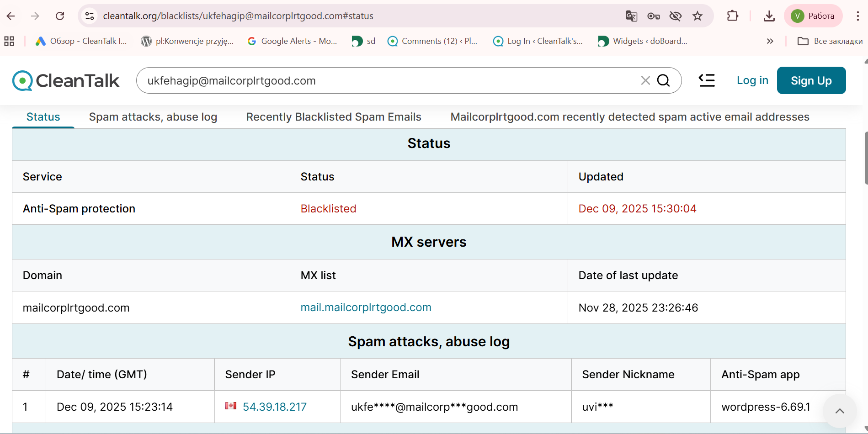The height and width of the screenshot is (434, 868).
Task: Click the scroll-to-top arrow button
Action: pos(839,411)
